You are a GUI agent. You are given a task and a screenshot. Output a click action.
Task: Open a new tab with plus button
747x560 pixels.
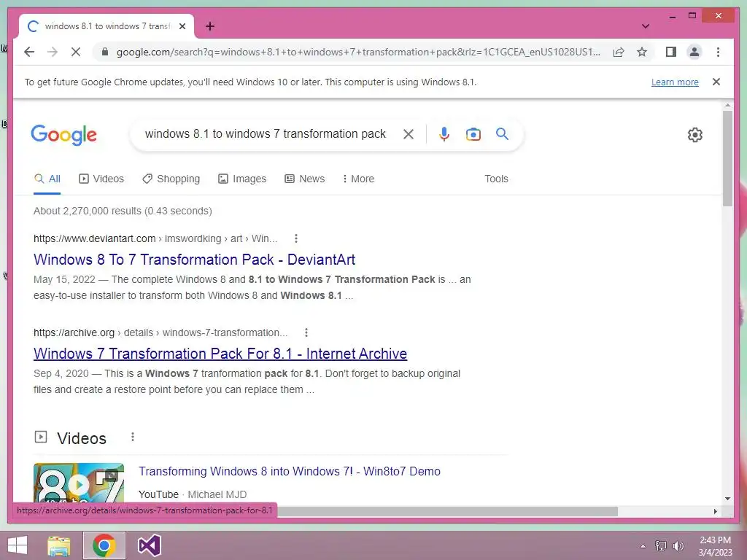tap(210, 26)
